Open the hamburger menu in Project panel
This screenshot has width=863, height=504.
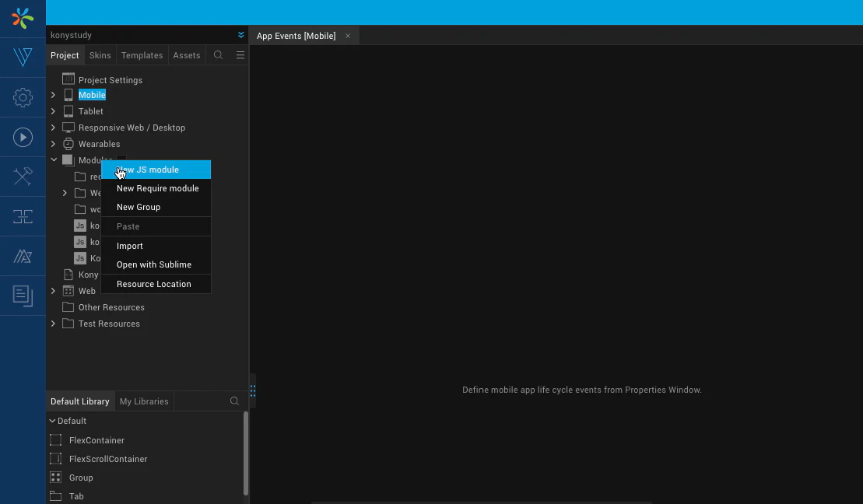pyautogui.click(x=240, y=55)
